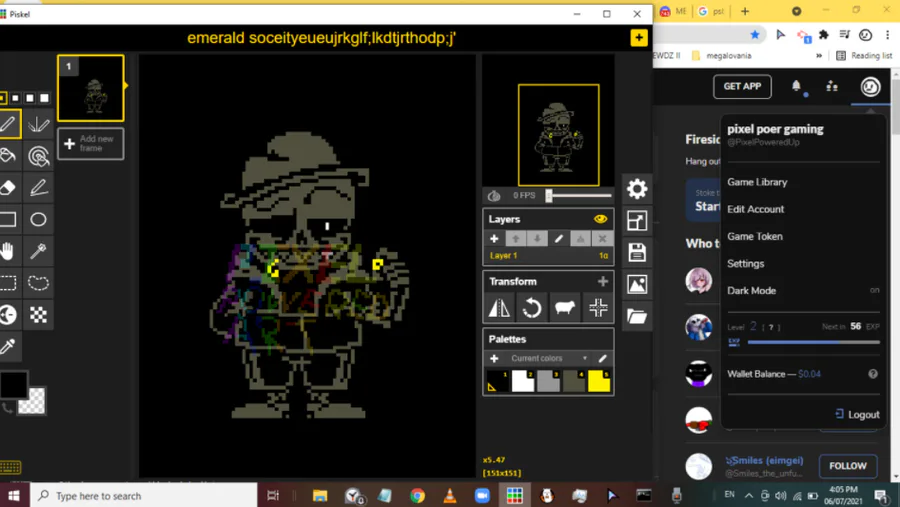Click Logout in account menu
The width and height of the screenshot is (900, 507).
click(857, 415)
